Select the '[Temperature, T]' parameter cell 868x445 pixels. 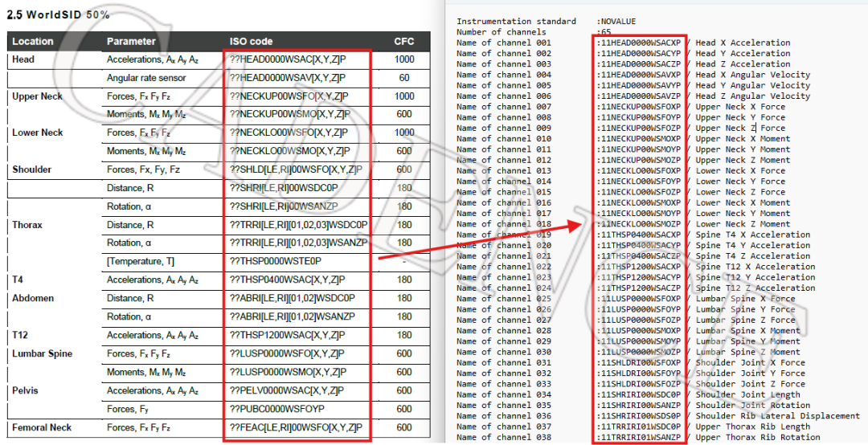click(139, 261)
